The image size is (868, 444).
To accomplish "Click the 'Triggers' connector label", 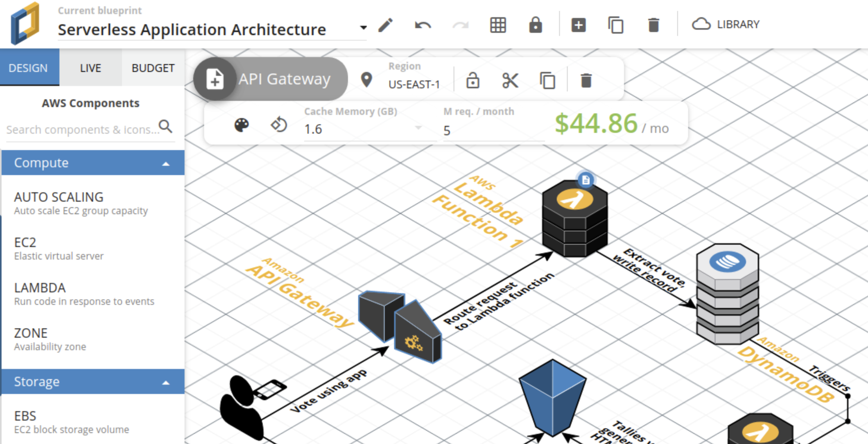I will coord(830,378).
